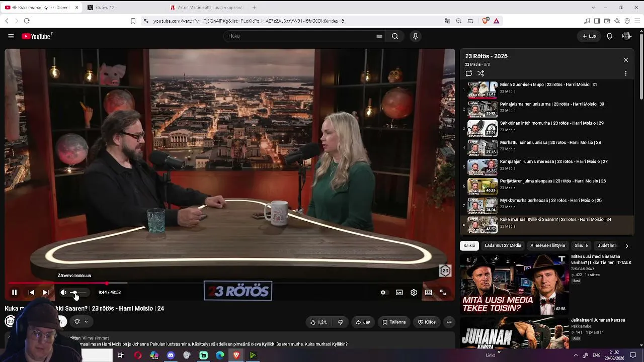Screen dimensions: 644x362
Task: Switch the player to theater mode
Action: pyautogui.click(x=428, y=292)
